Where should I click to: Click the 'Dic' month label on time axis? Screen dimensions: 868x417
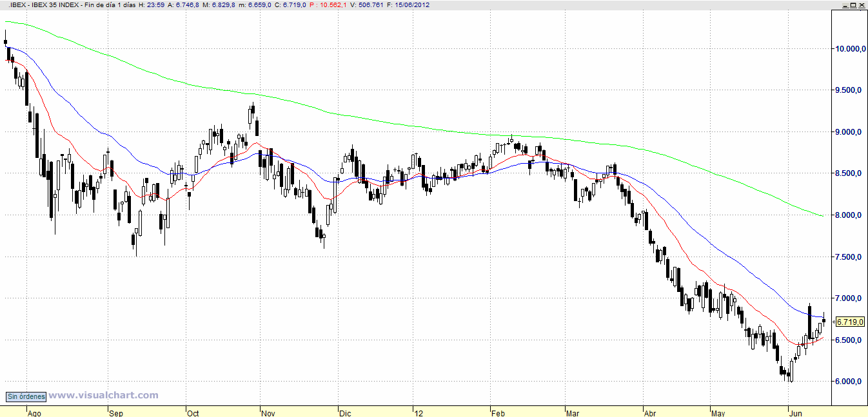[x=345, y=413]
